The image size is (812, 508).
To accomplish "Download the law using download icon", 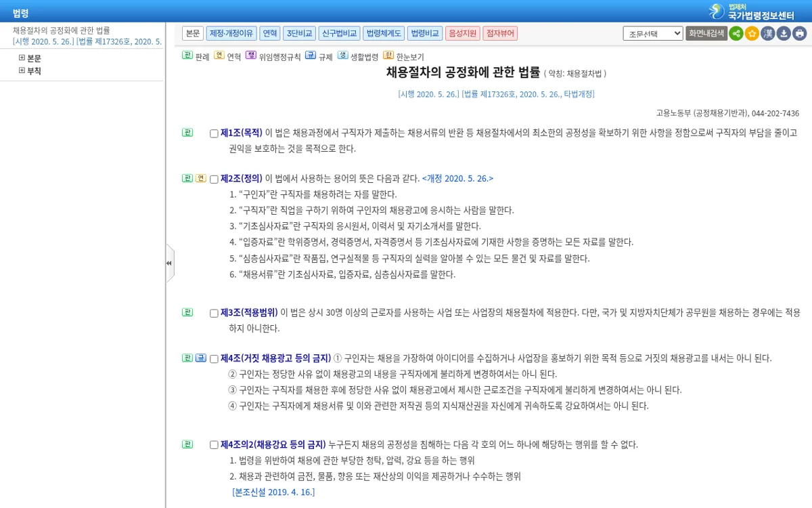I will click(x=784, y=33).
